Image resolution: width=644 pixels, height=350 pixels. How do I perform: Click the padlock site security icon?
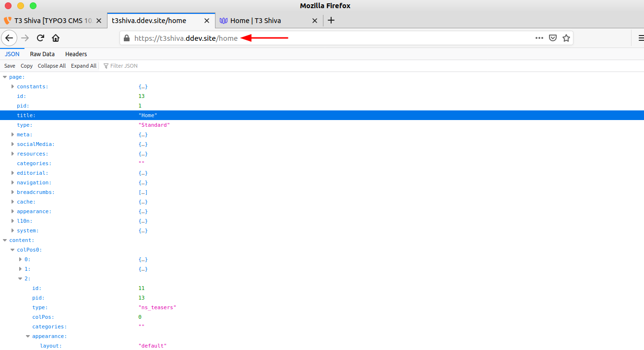pyautogui.click(x=126, y=38)
